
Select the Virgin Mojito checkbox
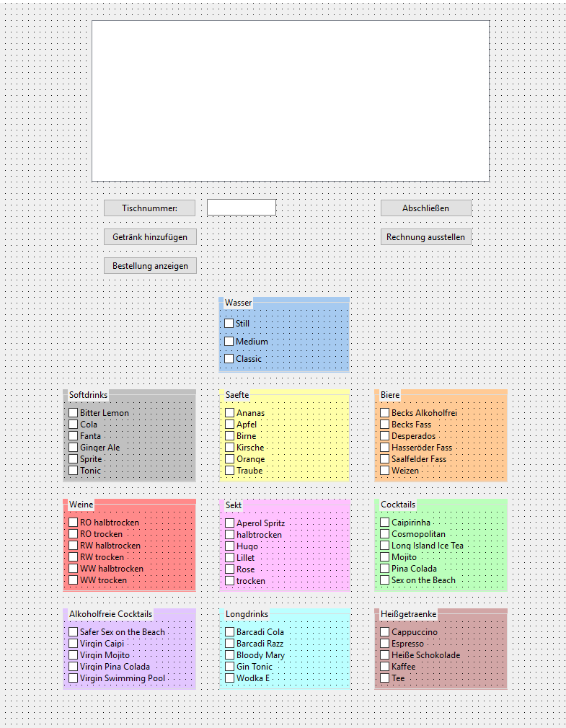74,655
